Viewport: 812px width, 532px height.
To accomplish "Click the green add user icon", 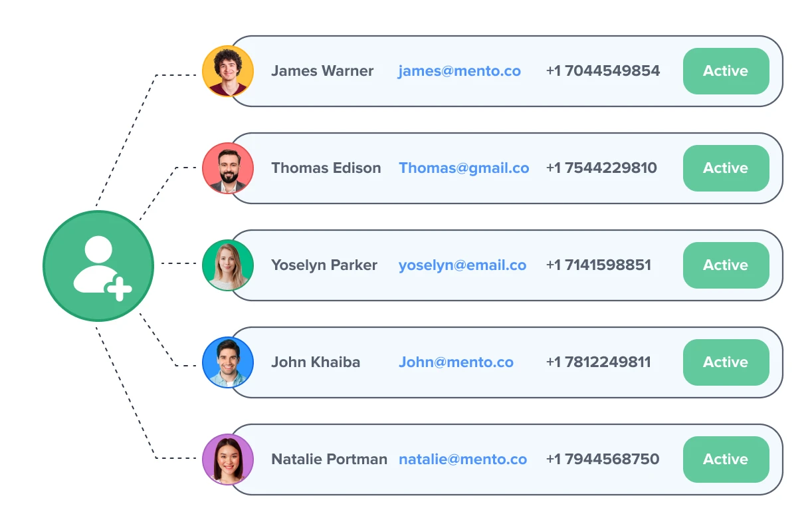I will pyautogui.click(x=98, y=266).
